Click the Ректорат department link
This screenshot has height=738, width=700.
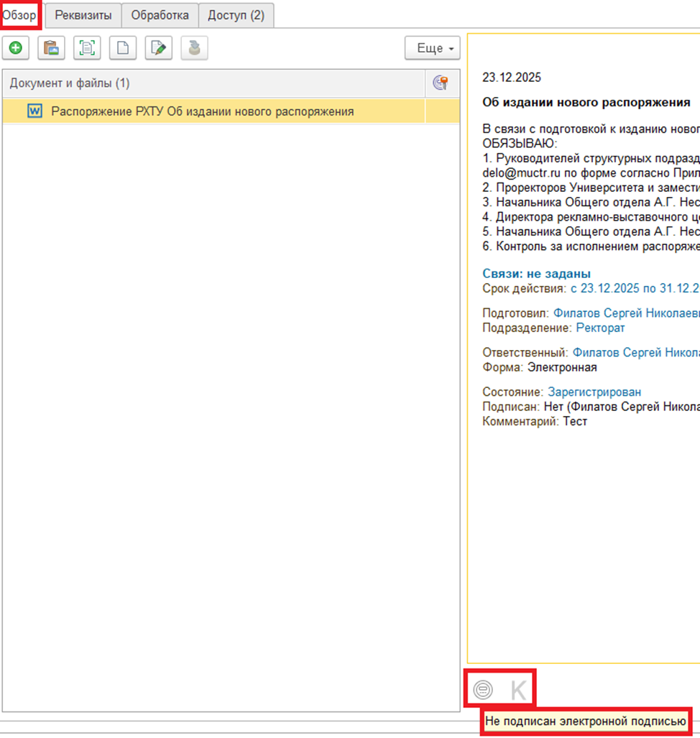(x=600, y=328)
